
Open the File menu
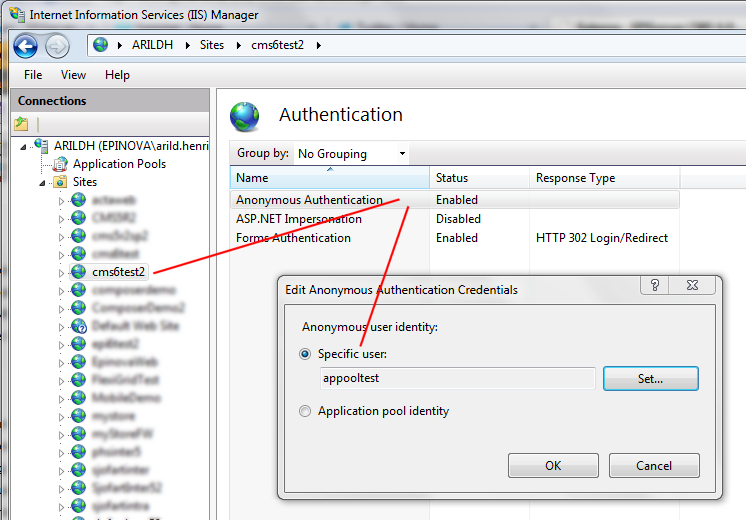coord(33,75)
